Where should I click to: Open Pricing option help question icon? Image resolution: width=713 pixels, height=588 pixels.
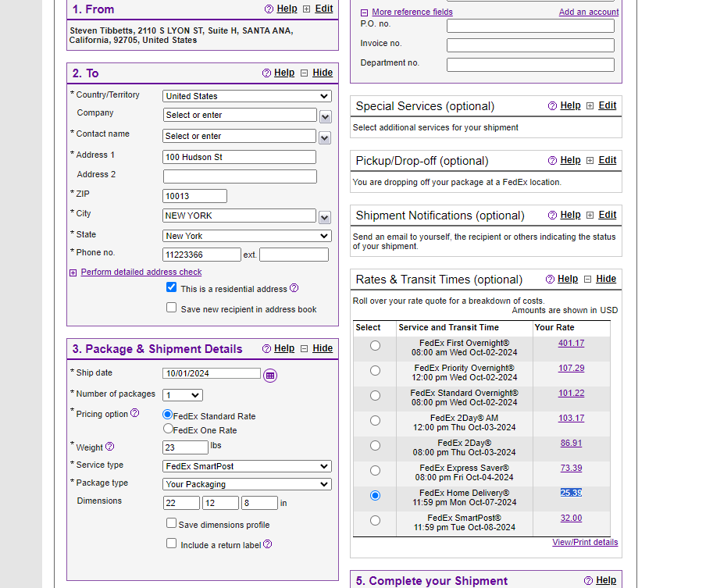point(134,413)
